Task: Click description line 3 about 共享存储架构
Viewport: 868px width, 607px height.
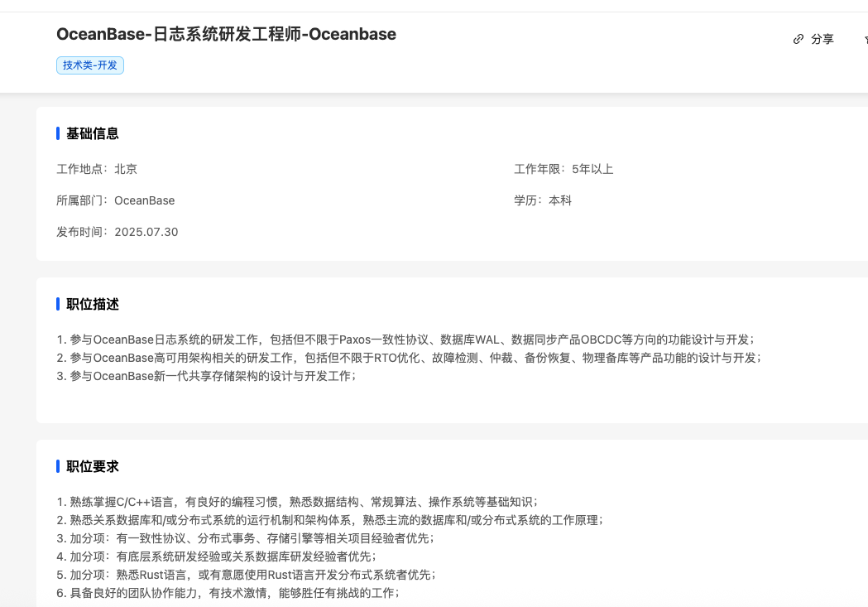Action: click(x=207, y=376)
